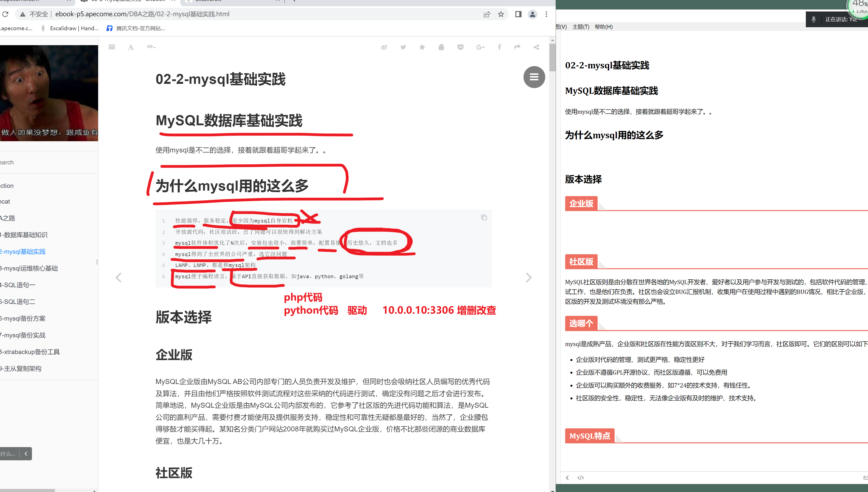Image resolution: width=868 pixels, height=492 pixels.
Task: Open the mysql运维核心基础 chapter
Action: point(29,268)
